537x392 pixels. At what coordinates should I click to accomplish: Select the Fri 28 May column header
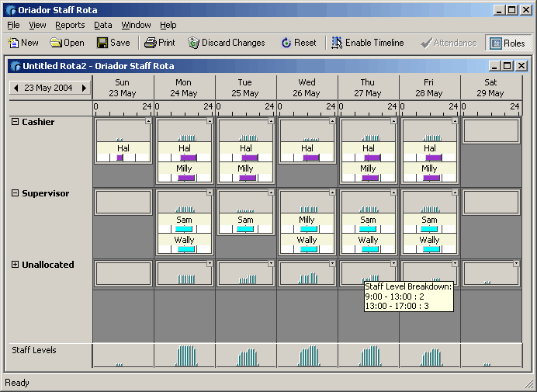pyautogui.click(x=429, y=88)
